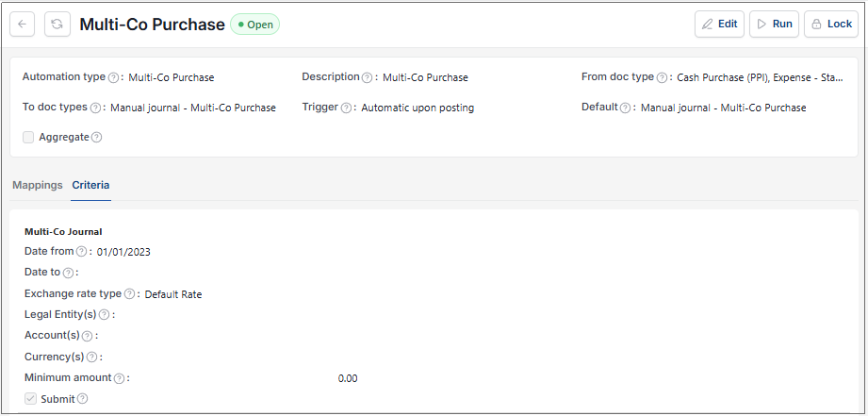
Task: Click the refresh icon button
Action: coord(57,25)
